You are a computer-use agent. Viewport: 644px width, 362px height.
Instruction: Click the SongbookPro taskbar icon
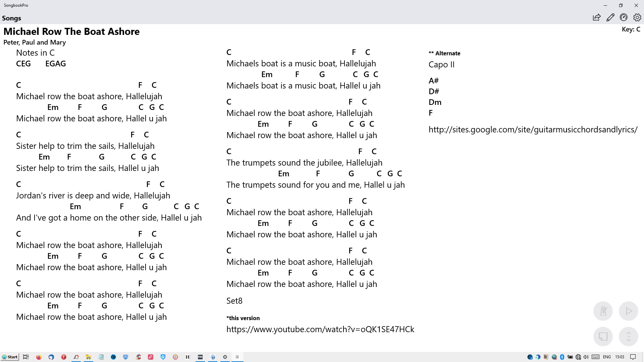[x=237, y=357]
